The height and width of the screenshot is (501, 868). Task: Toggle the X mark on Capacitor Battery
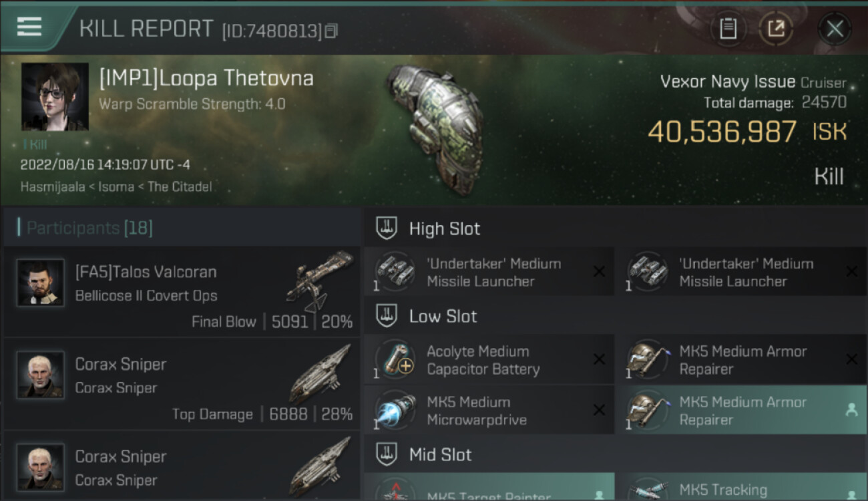pos(599,359)
